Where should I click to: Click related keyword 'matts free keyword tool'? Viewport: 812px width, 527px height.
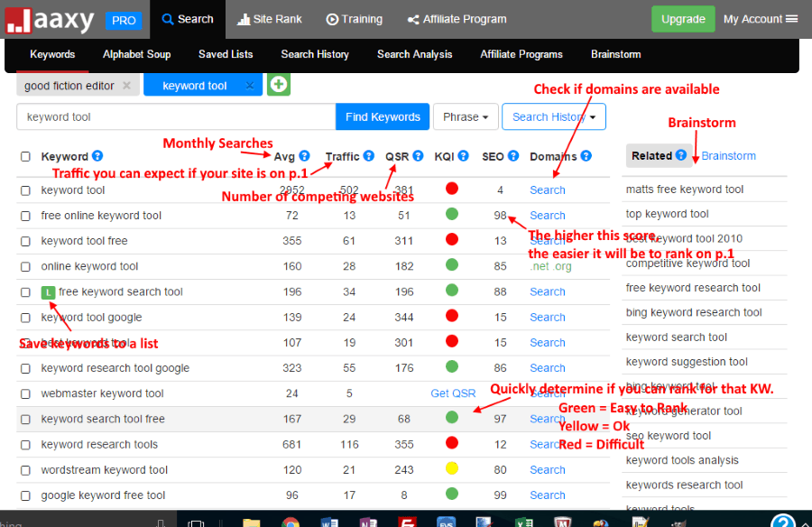point(685,190)
